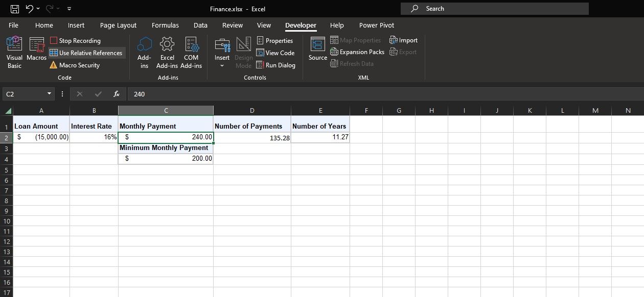Click the COM Add-ins icon
Image resolution: width=644 pixels, height=297 pixels.
click(x=191, y=52)
